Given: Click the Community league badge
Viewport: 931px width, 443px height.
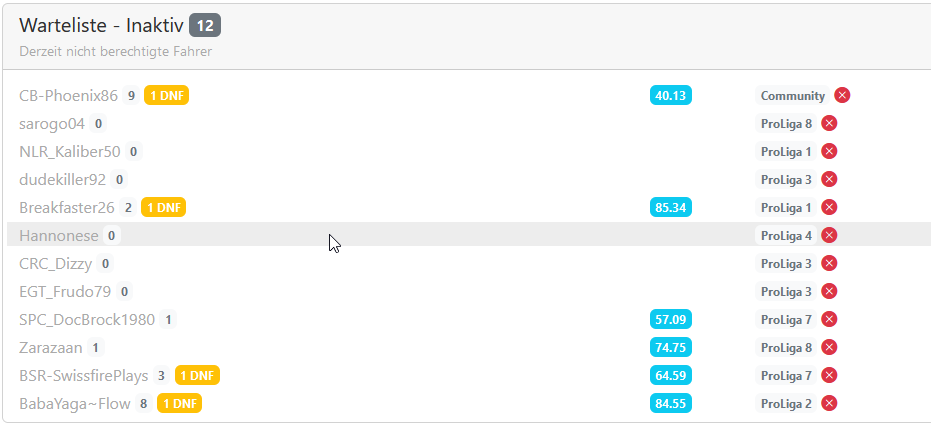Looking at the screenshot, I should coord(792,96).
